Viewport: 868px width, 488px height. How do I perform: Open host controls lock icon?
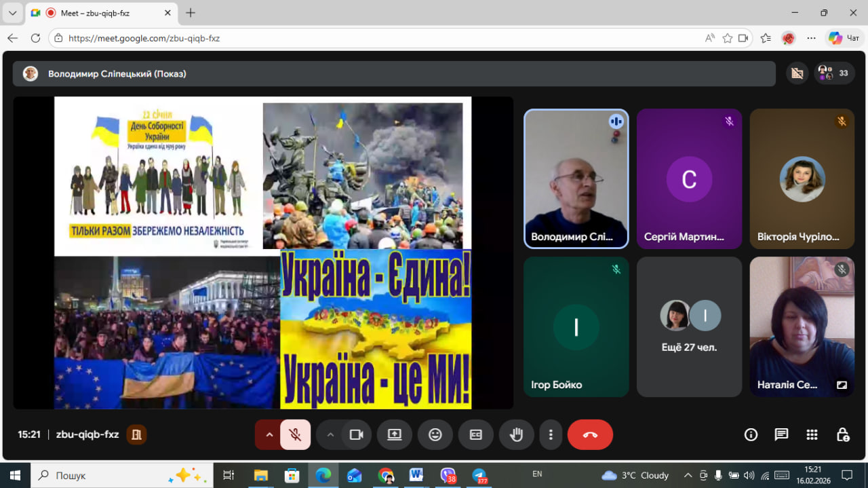842,435
